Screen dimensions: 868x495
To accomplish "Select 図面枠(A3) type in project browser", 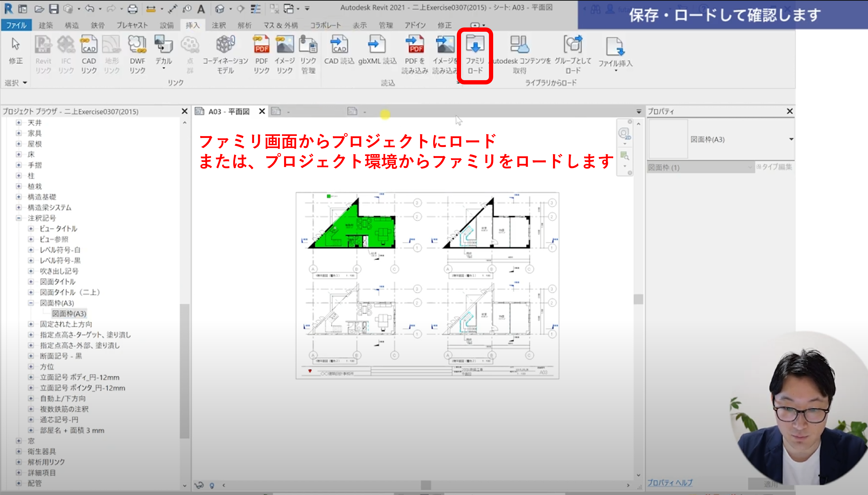I will (69, 313).
